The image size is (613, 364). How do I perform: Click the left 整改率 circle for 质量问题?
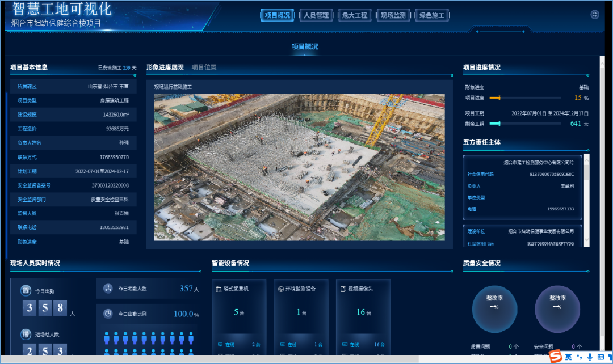(494, 310)
